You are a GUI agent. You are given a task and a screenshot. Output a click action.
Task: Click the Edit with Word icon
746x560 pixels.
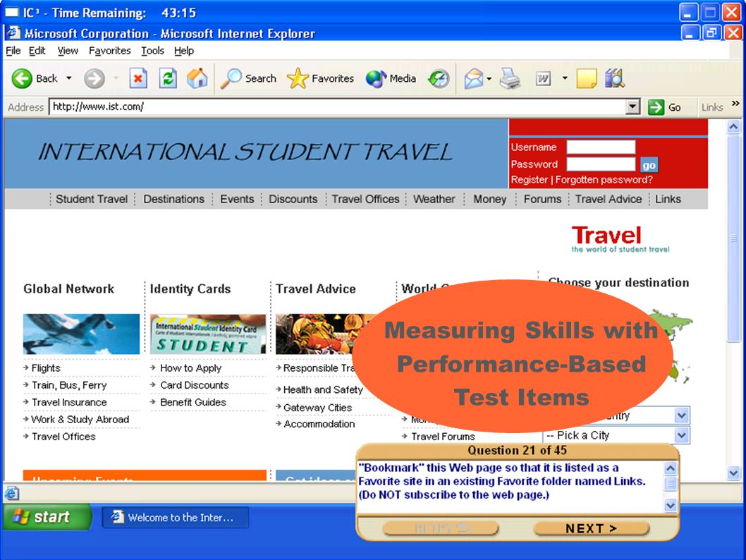pyautogui.click(x=544, y=78)
